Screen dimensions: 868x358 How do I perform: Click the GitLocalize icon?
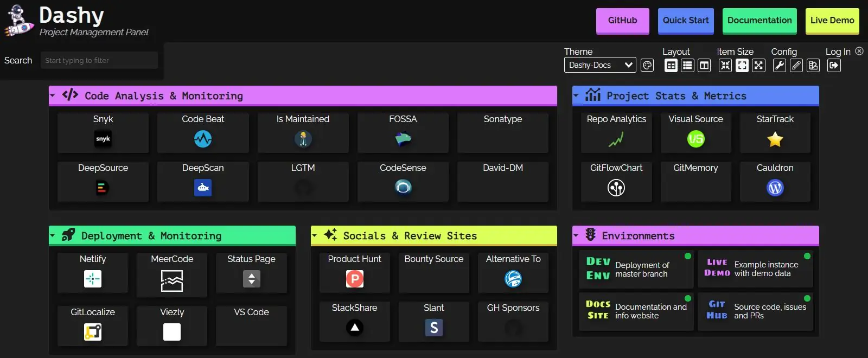point(93,332)
